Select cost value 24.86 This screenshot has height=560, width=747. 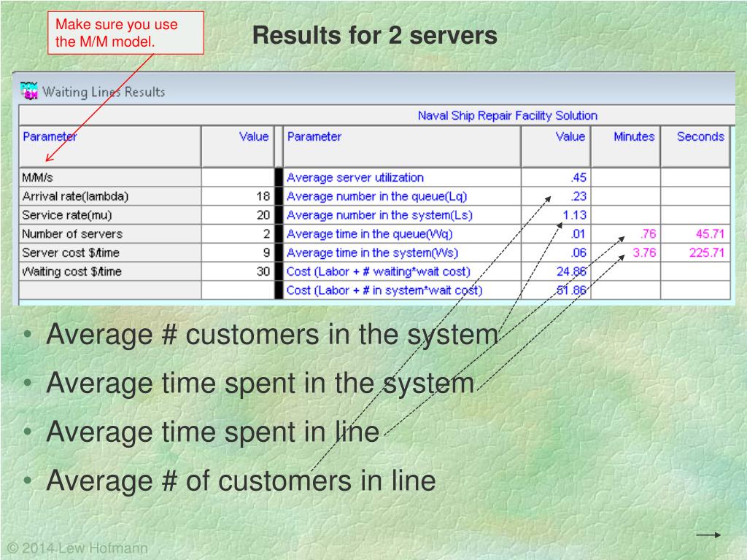tap(572, 271)
